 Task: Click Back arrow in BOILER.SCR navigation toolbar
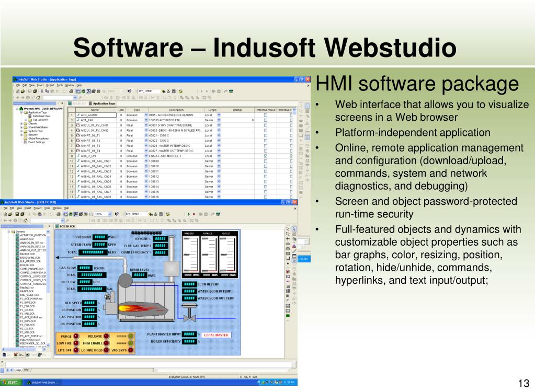pos(5,221)
